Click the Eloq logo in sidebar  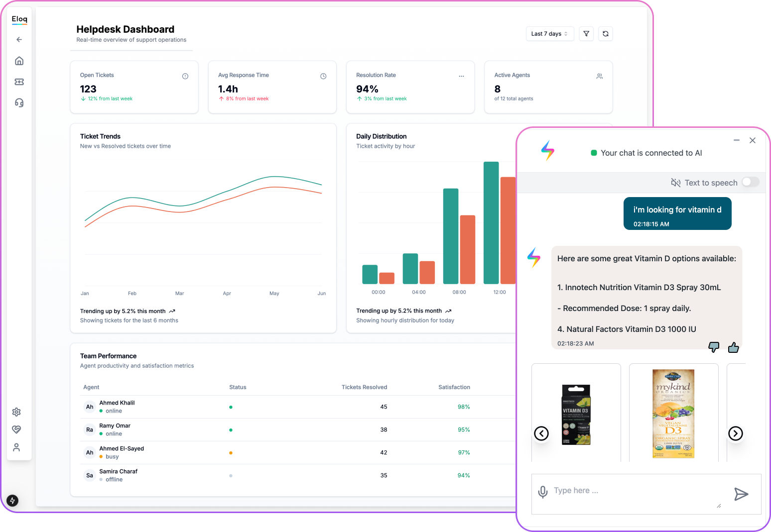point(19,19)
